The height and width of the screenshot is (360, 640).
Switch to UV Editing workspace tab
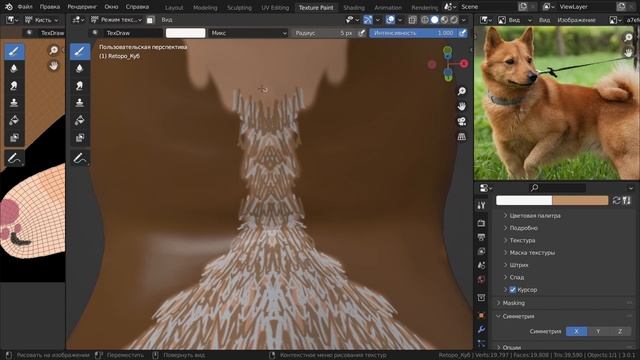pos(275,7)
